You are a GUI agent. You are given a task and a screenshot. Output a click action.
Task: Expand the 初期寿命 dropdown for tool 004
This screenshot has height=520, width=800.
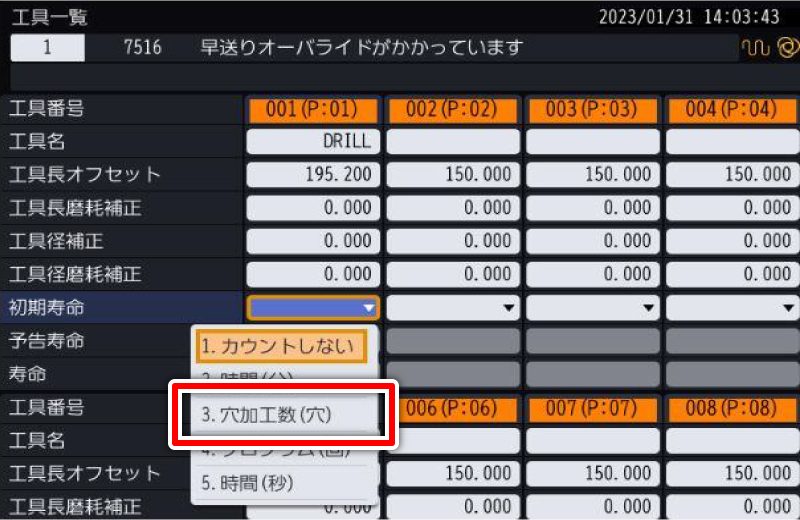click(x=732, y=308)
